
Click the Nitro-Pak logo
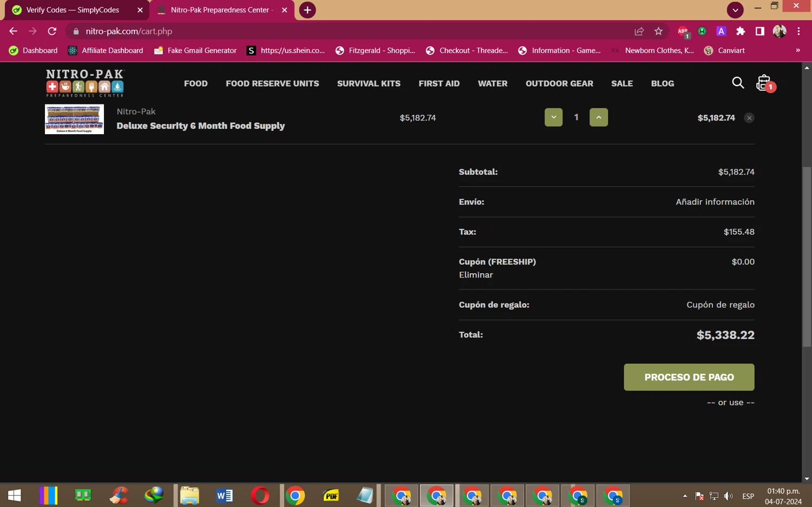pyautogui.click(x=85, y=83)
